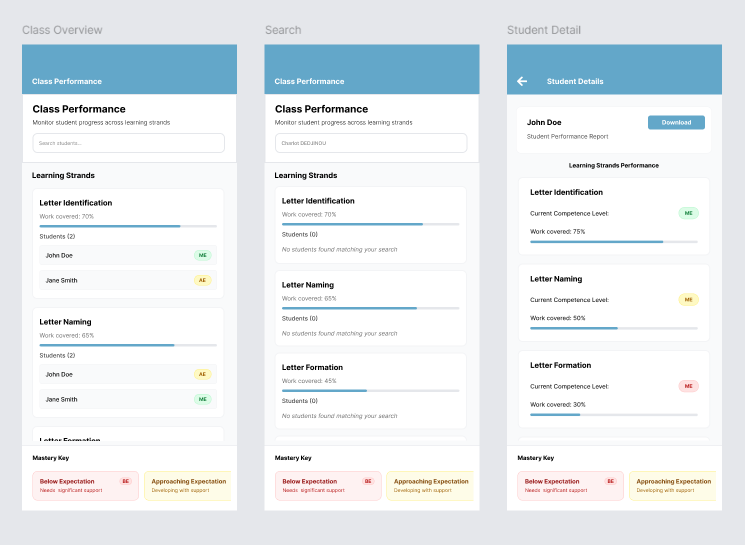745x545 pixels.
Task: Click the Below Expectation key card in Student Detail
Action: coord(570,486)
